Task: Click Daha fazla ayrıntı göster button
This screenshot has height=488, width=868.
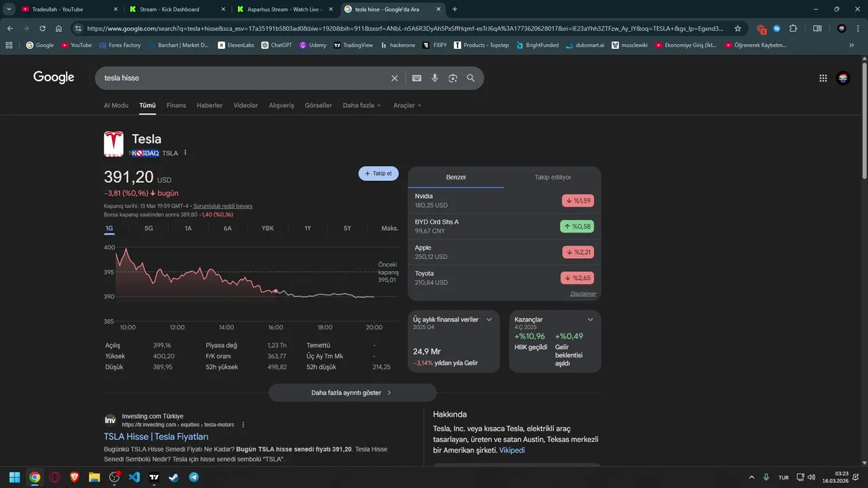Action: click(x=353, y=392)
